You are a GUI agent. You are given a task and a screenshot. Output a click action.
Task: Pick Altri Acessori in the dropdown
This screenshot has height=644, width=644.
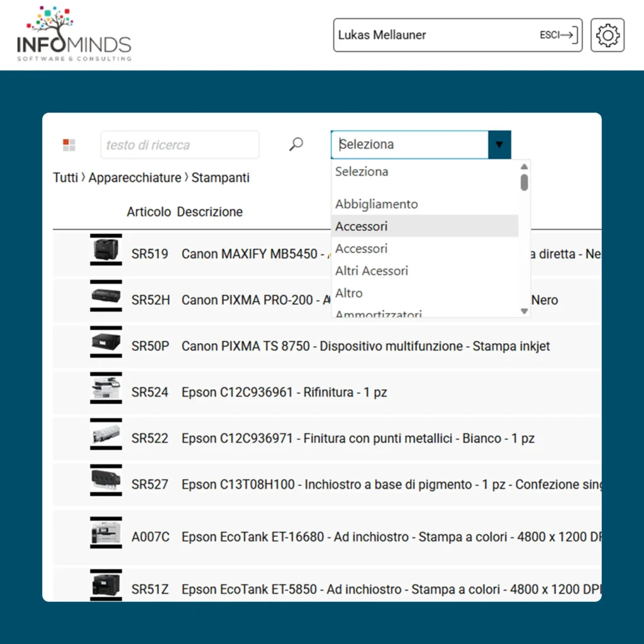pos(372,271)
